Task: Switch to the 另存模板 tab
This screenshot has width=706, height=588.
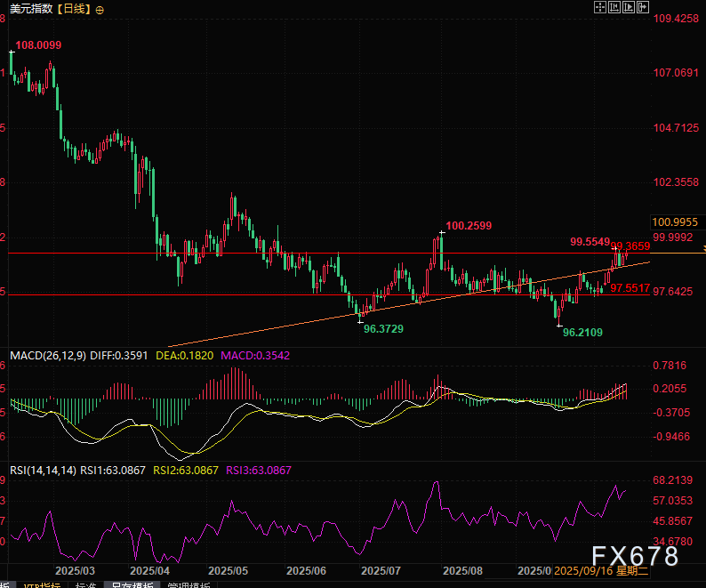Action: pos(128,584)
